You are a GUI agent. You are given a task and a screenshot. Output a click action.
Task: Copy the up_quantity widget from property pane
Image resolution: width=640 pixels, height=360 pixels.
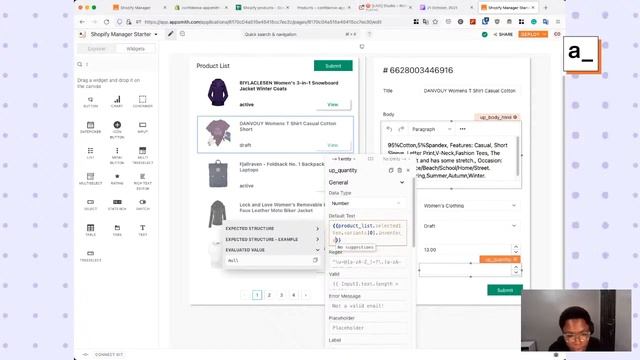pos(391,170)
